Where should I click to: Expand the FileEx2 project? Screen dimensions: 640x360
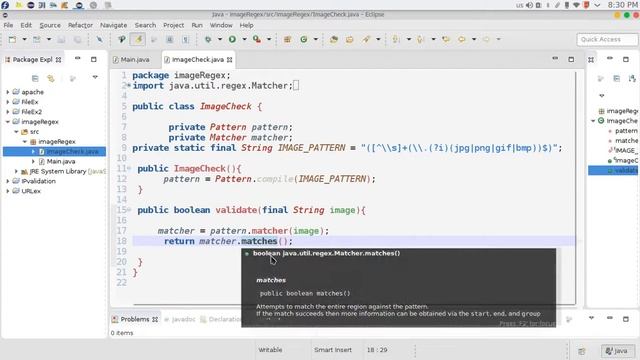(x=8, y=111)
